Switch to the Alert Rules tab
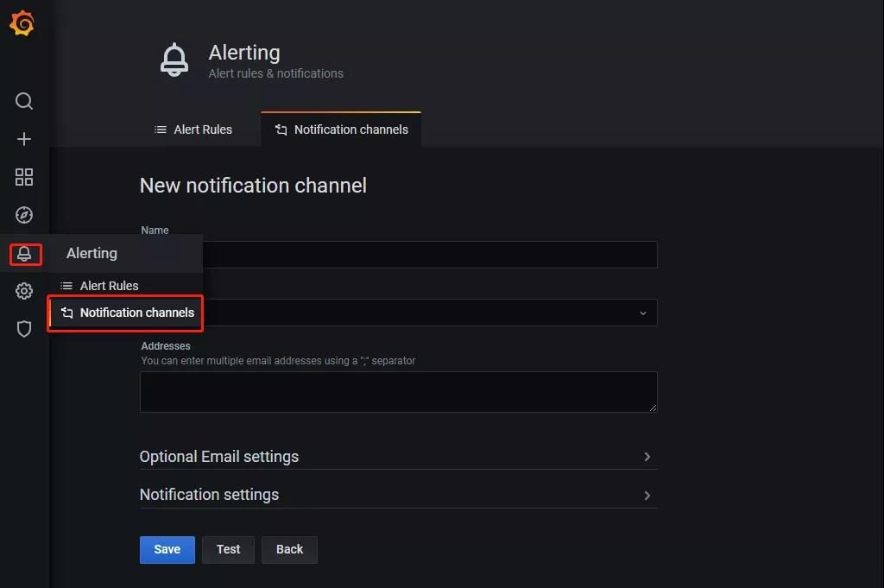Image resolution: width=884 pixels, height=588 pixels. point(193,130)
